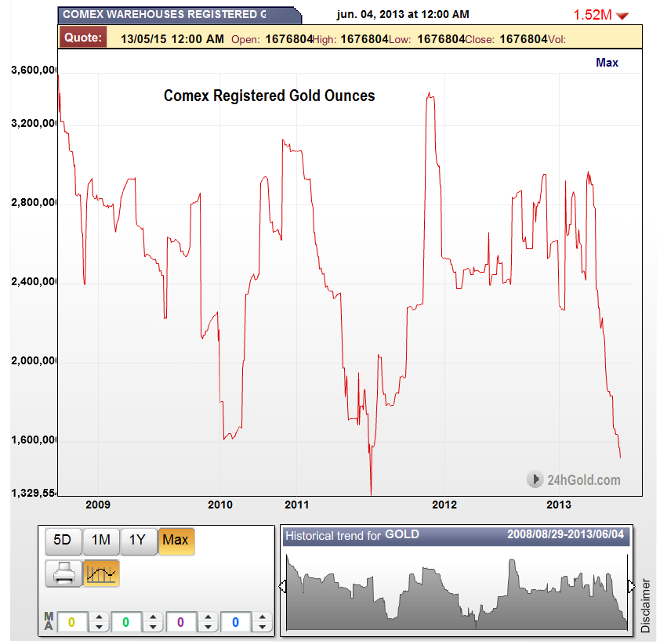Image resolution: width=660 pixels, height=644 pixels.
Task: Click the highlighted Max range button
Action: click(176, 541)
